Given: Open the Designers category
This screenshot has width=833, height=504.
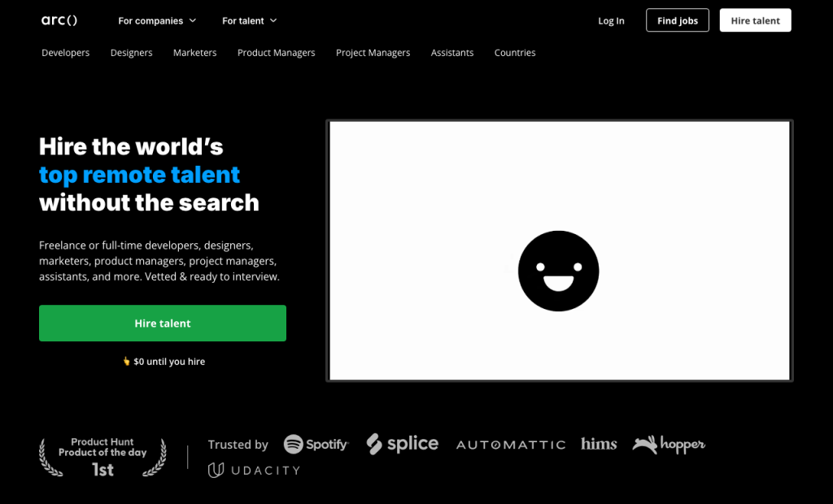Looking at the screenshot, I should (131, 53).
